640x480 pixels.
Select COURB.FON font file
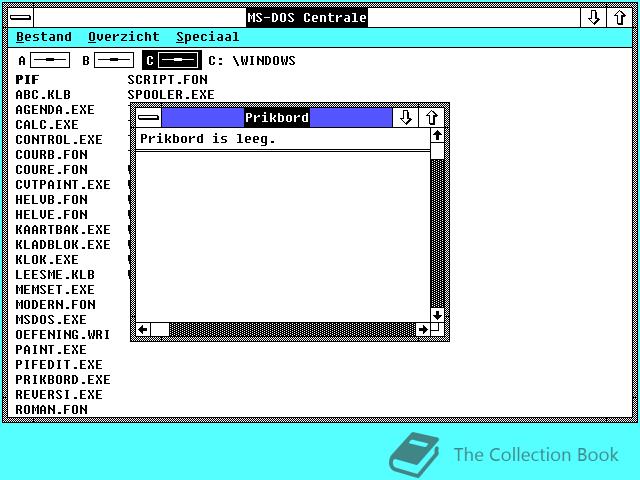point(51,155)
